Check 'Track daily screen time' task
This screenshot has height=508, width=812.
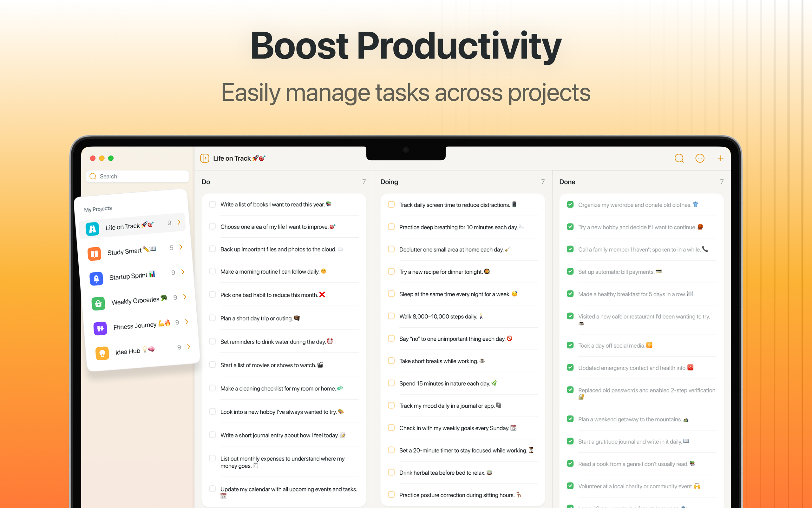point(391,204)
